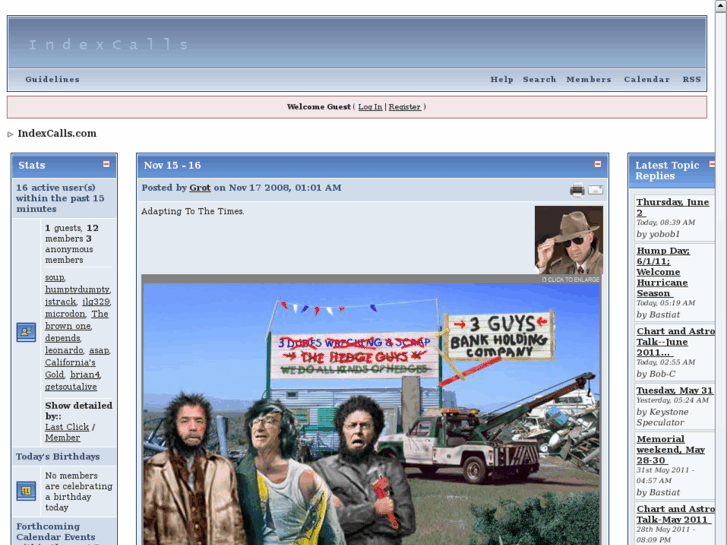Open member microdon's profile
Screen dimensions: 727x545
(x=65, y=314)
